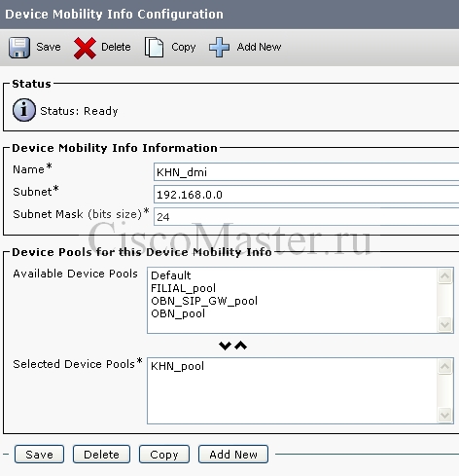Click the bottom Add New button
This screenshot has width=459, height=476.
233,455
